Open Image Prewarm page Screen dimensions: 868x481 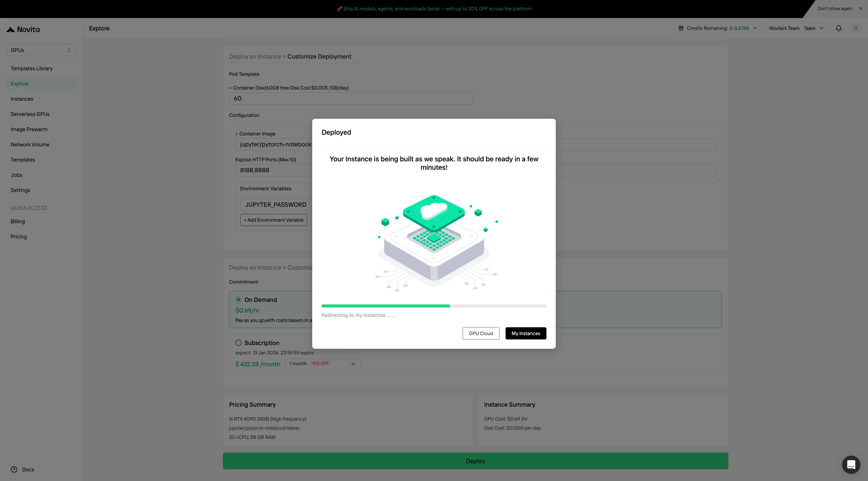[29, 129]
